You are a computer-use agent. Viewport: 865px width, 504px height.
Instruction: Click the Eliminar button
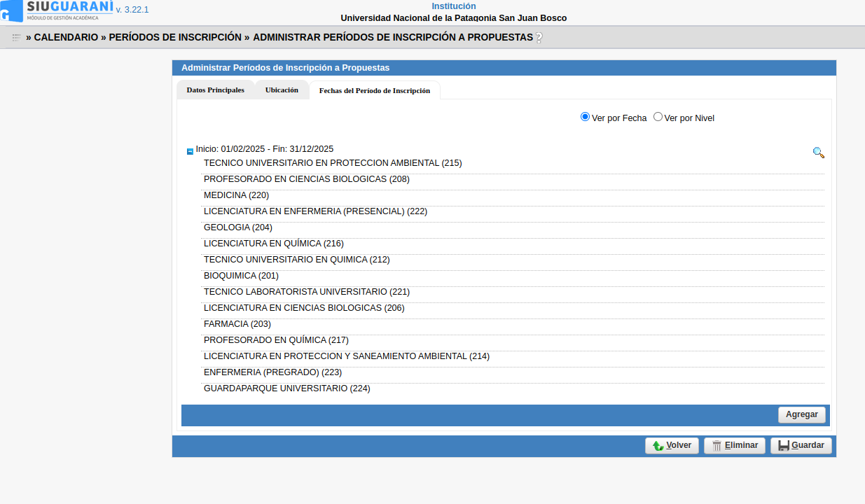click(734, 446)
